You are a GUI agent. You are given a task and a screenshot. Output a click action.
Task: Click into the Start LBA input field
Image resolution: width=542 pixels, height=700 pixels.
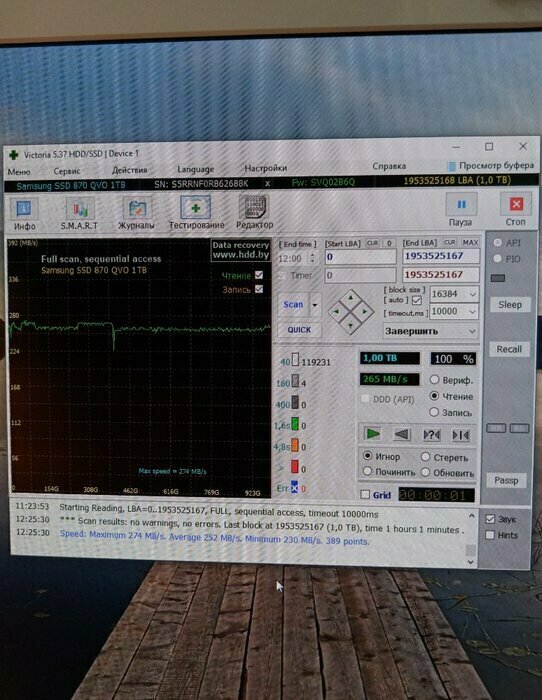click(x=360, y=257)
